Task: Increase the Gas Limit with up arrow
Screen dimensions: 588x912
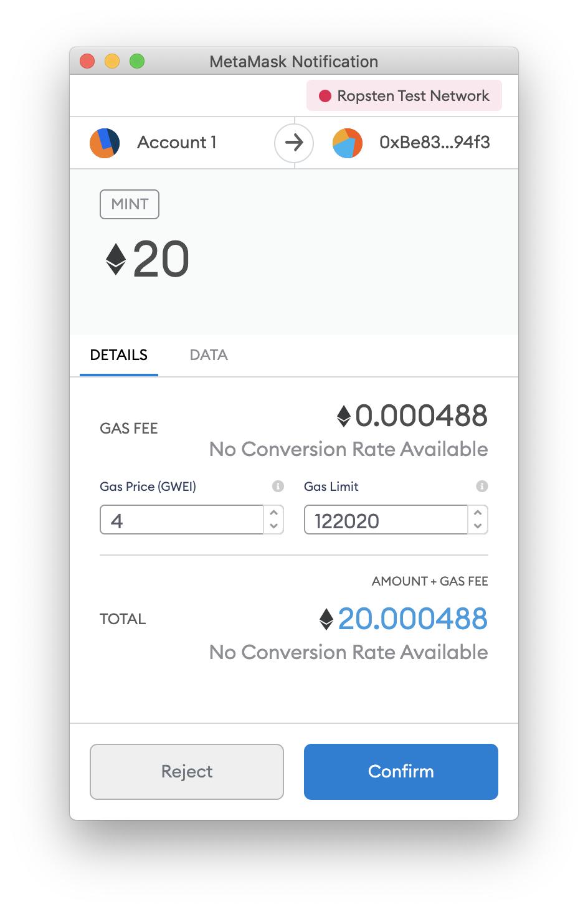Action: [478, 513]
